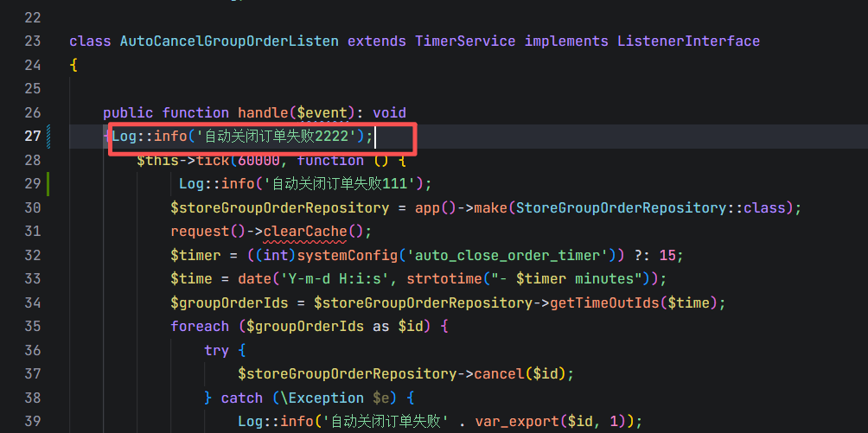Click the void return type
Screen dimensions: 868x433
tap(389, 113)
